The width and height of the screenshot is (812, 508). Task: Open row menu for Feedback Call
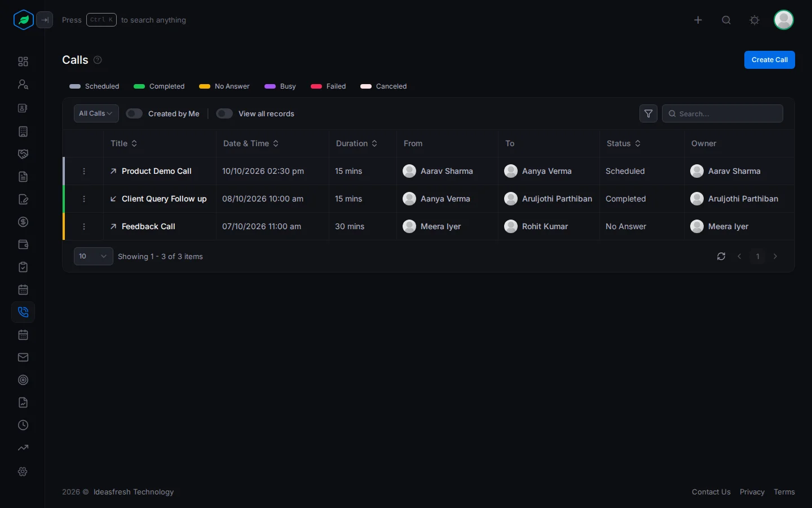point(84,226)
